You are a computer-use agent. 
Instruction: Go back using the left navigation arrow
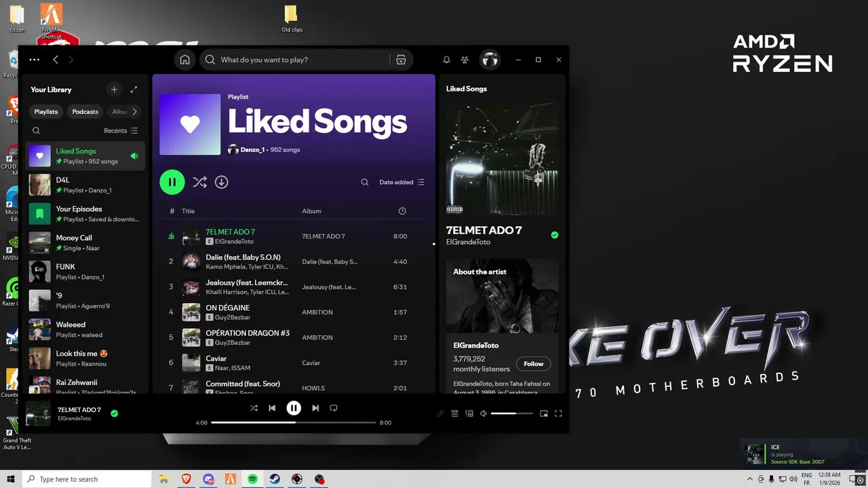click(56, 60)
